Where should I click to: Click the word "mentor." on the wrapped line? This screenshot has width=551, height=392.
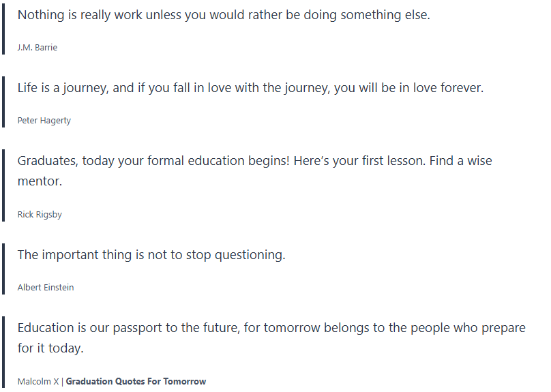click(x=40, y=182)
